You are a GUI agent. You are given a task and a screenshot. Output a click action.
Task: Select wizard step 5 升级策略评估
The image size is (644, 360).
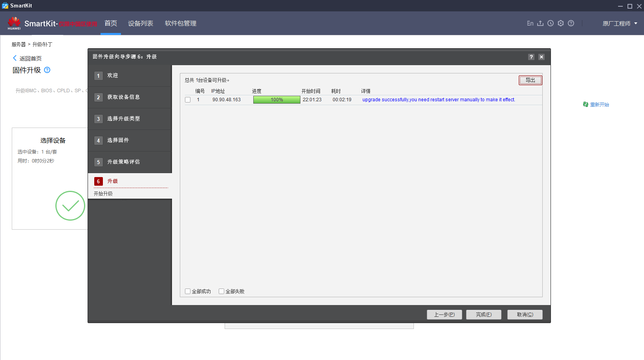tap(130, 162)
